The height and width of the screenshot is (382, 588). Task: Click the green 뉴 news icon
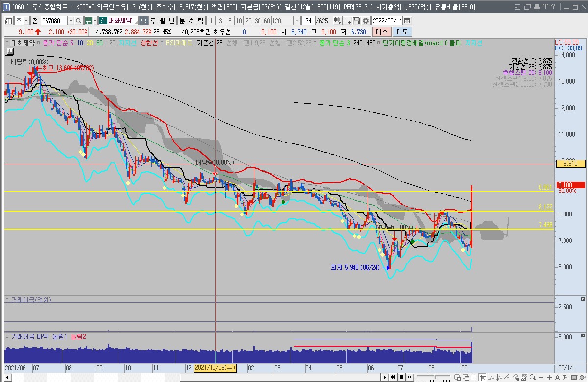[88, 21]
